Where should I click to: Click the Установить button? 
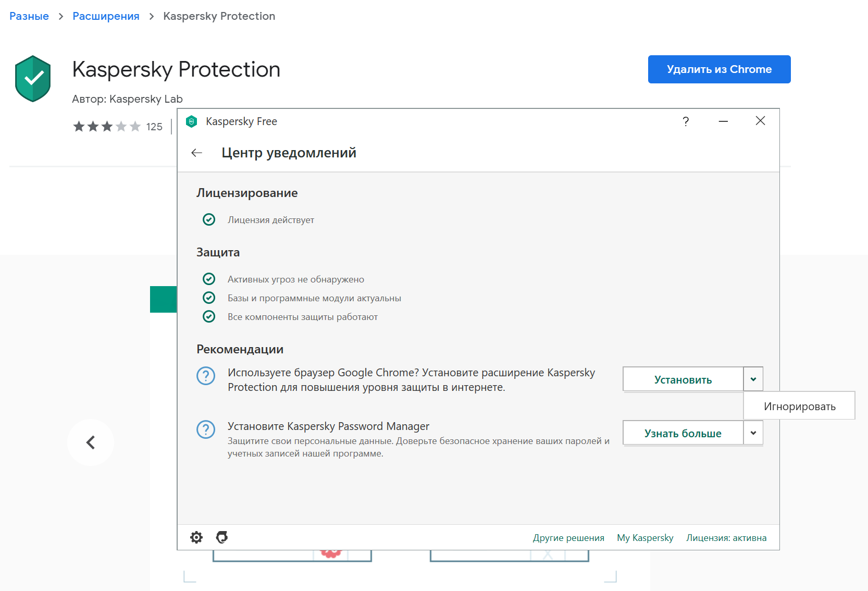point(683,379)
